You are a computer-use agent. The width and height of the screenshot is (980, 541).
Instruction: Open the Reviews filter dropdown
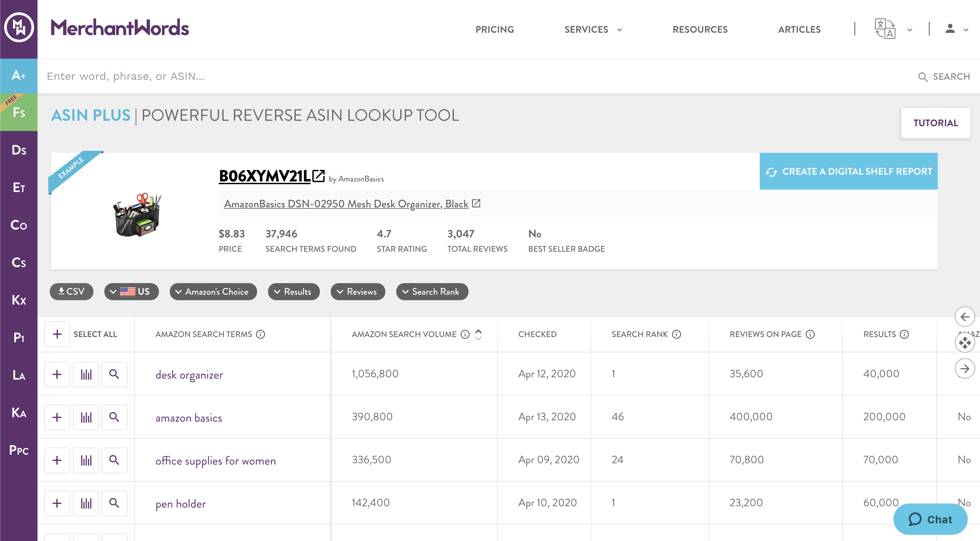pos(358,291)
